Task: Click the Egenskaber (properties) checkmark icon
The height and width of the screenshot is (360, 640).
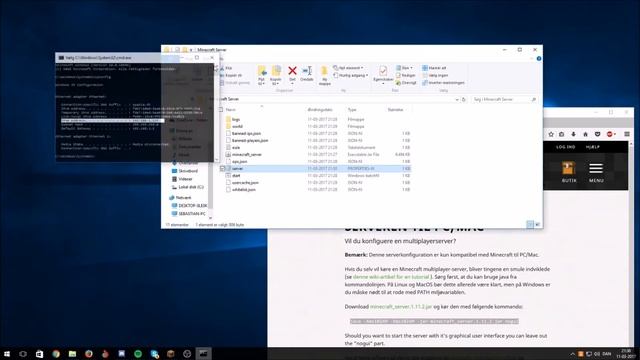Action: coord(383,71)
